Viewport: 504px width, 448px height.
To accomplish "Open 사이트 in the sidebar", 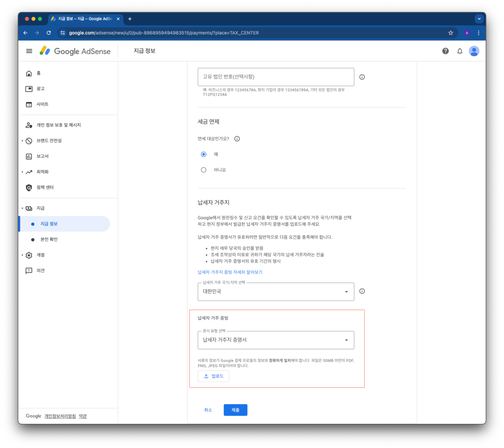I will pos(42,104).
